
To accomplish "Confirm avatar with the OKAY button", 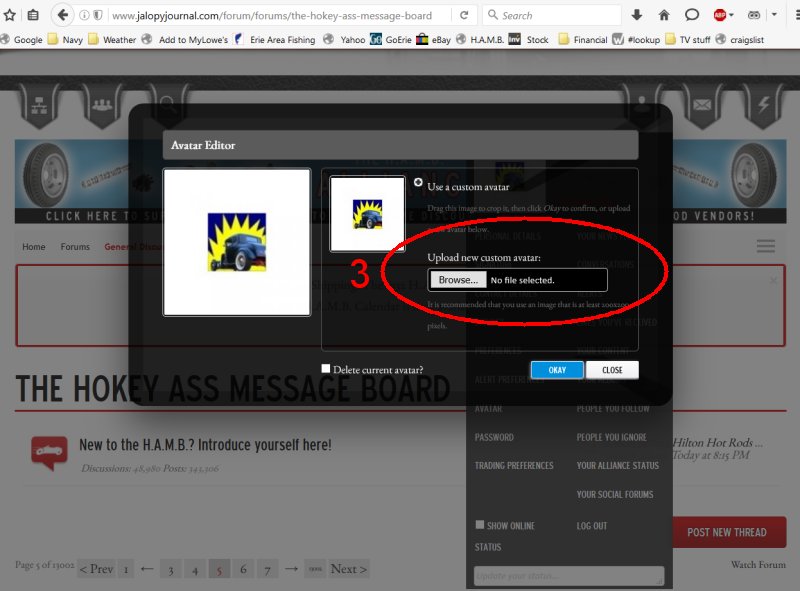I will click(557, 370).
